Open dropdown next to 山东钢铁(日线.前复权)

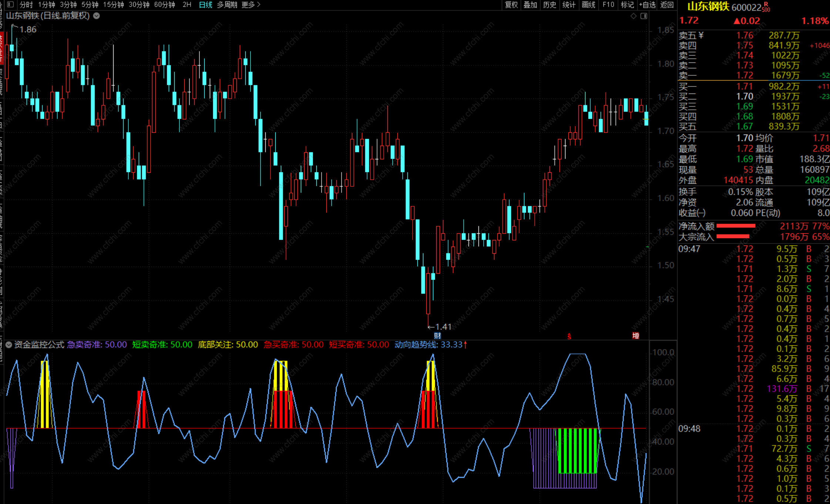pos(97,16)
